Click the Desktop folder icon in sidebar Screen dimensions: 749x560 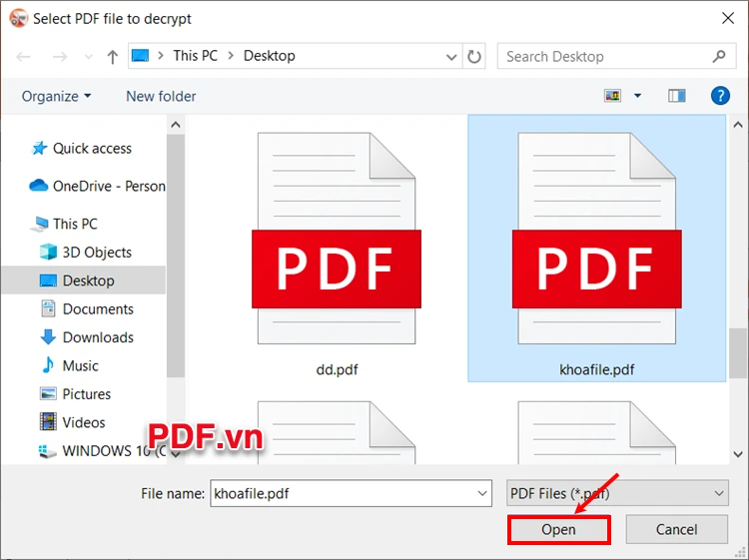point(48,280)
